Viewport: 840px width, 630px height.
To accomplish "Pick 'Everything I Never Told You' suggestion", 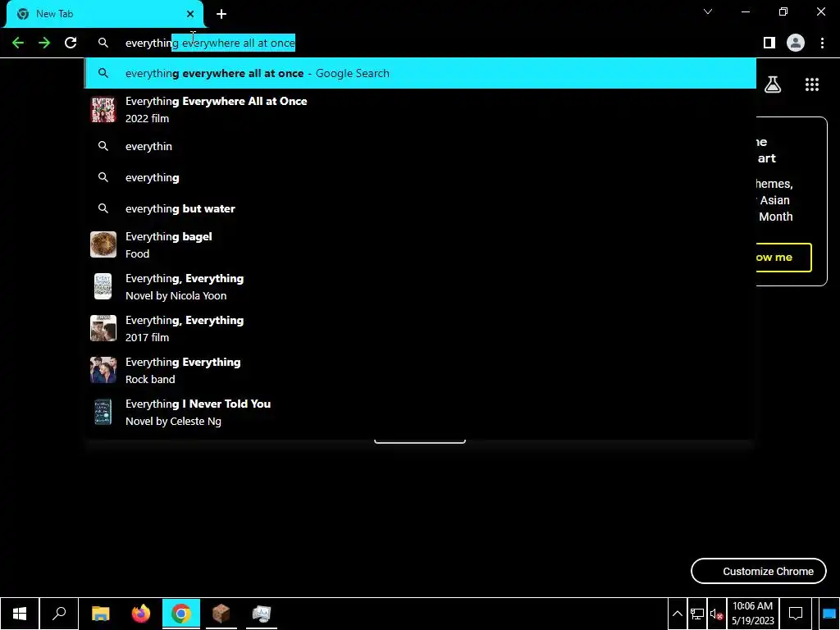I will pyautogui.click(x=420, y=412).
